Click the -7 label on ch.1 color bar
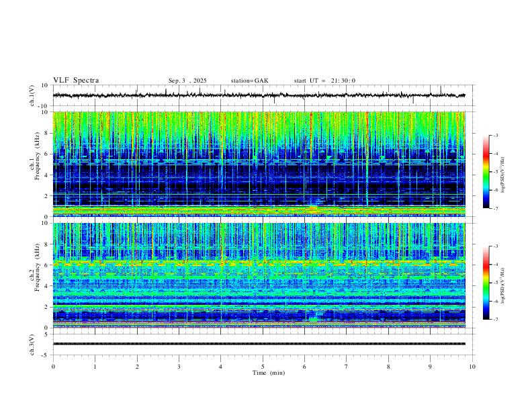Image resolution: width=532 pixels, height=411 pixels. coord(496,208)
